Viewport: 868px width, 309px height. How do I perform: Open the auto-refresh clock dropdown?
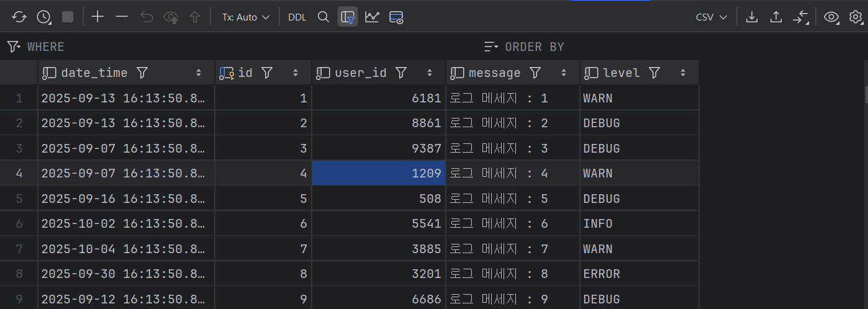pyautogui.click(x=44, y=17)
